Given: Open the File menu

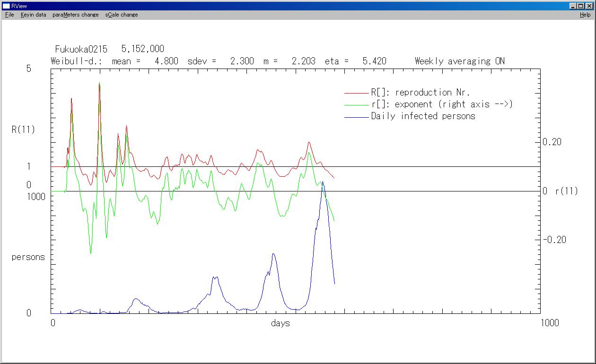Looking at the screenshot, I should pyautogui.click(x=9, y=15).
